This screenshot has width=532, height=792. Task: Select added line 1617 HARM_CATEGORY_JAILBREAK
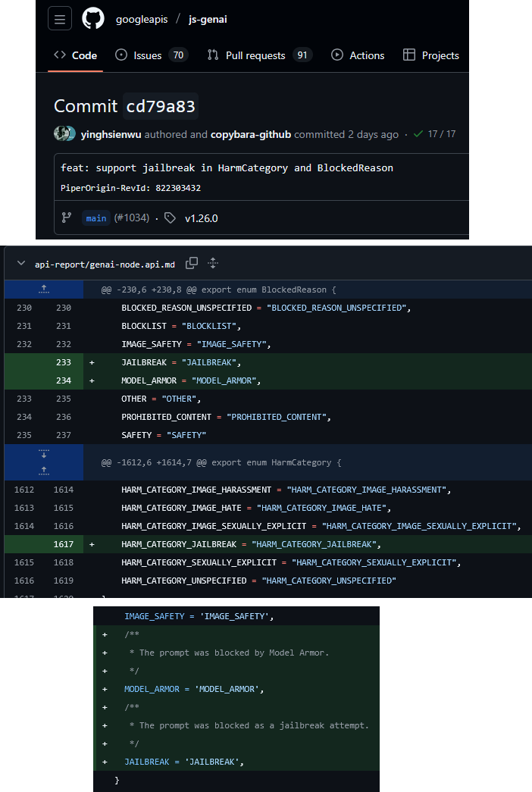pyautogui.click(x=268, y=544)
